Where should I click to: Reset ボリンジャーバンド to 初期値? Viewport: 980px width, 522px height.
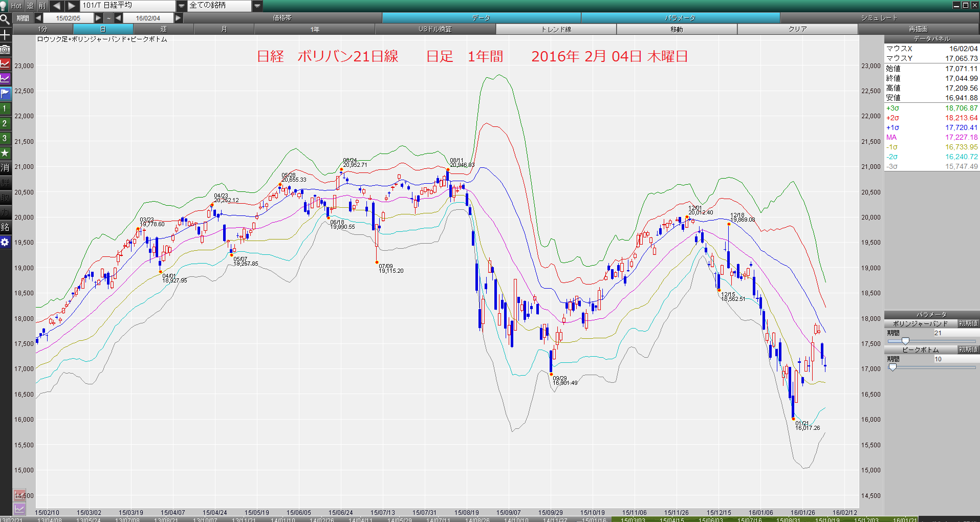969,323
